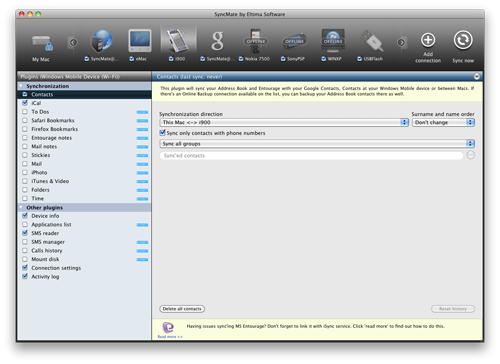Click the Add connection plus icon
This screenshot has width=500, height=364.
(x=428, y=40)
